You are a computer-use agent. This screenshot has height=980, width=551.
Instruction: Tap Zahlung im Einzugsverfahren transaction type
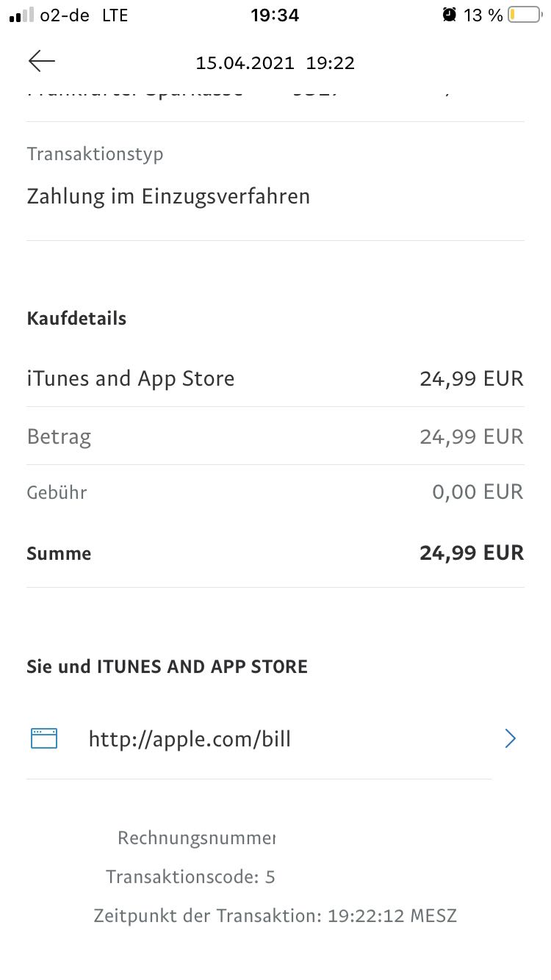pos(168,196)
